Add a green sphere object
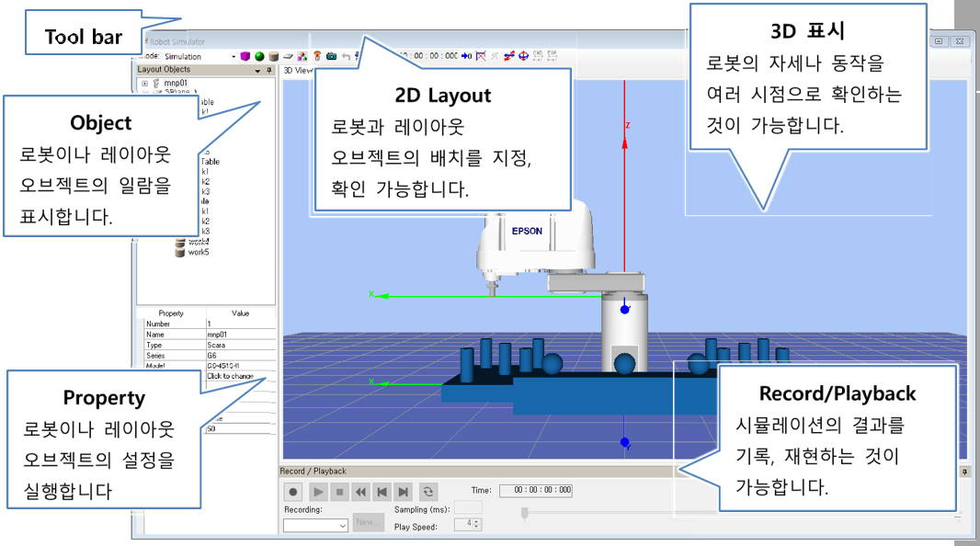Screen dimensions: 980x546 pyautogui.click(x=259, y=56)
